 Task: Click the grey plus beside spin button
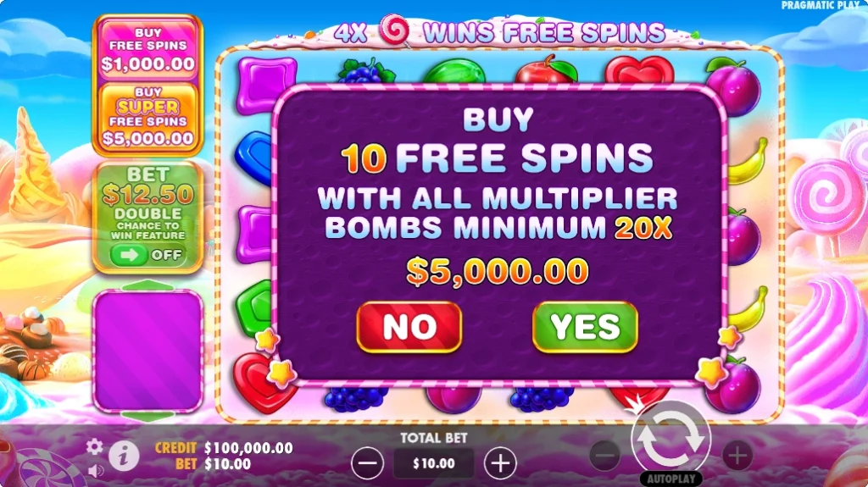(x=737, y=456)
